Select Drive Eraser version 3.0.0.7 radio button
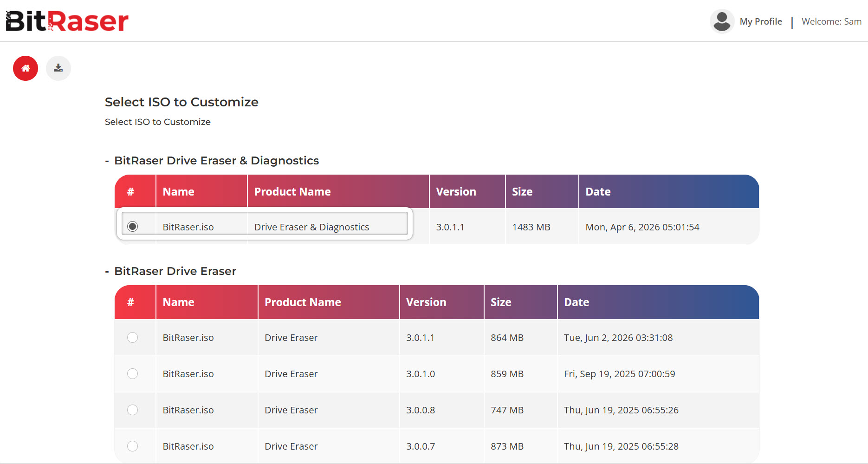The width and height of the screenshot is (868, 464). pos(133,446)
